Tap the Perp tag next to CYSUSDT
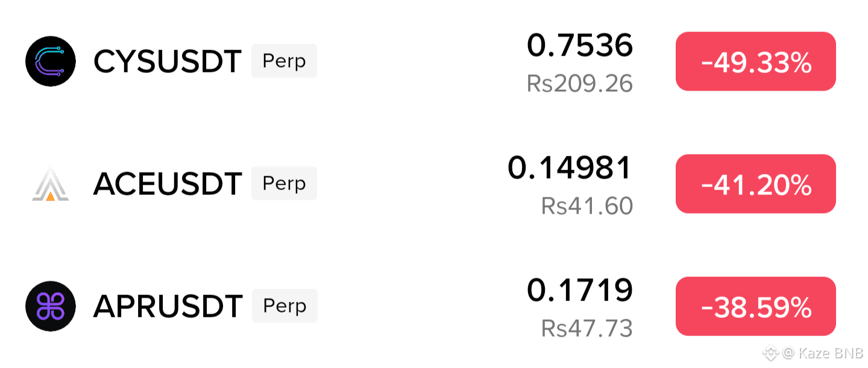The image size is (868, 368). click(x=284, y=61)
